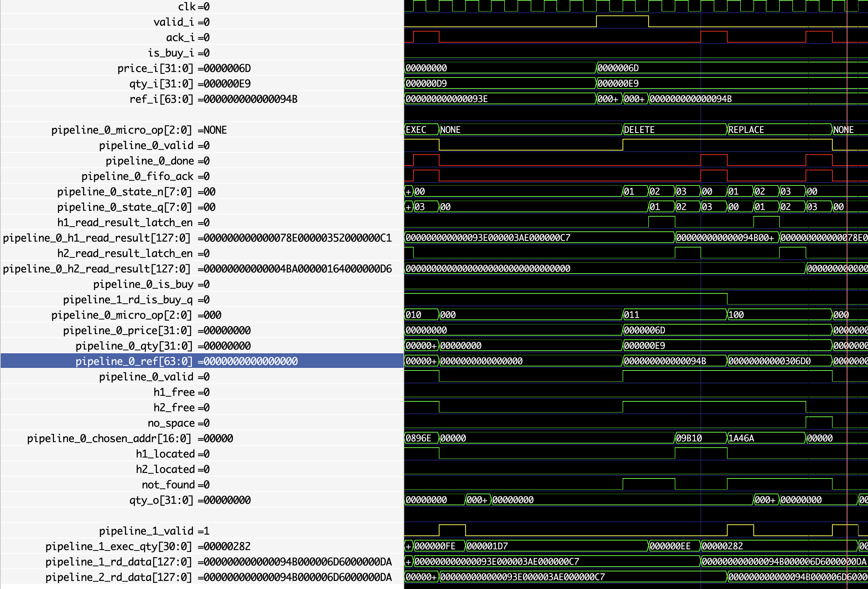Select the h1_located signal
The image size is (868, 589).
pyautogui.click(x=202, y=454)
